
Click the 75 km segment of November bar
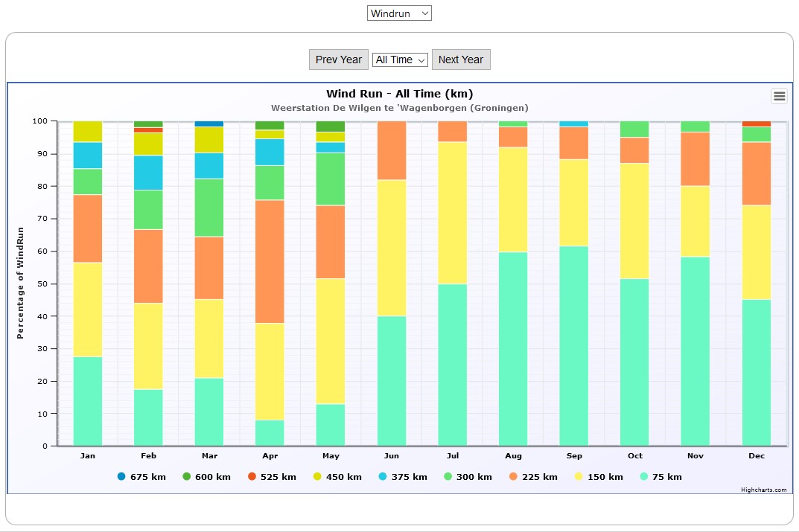coord(695,351)
